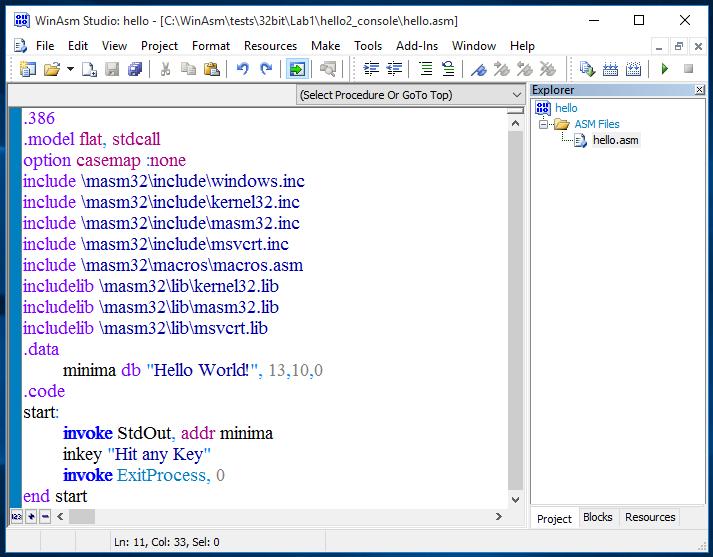Click the Save File floppy icon
This screenshot has height=557, width=713.
click(x=112, y=69)
